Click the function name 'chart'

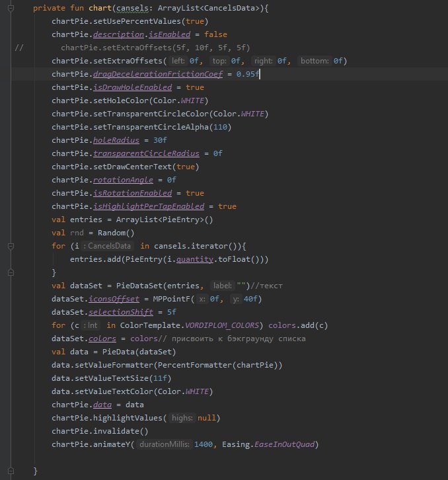pos(100,9)
